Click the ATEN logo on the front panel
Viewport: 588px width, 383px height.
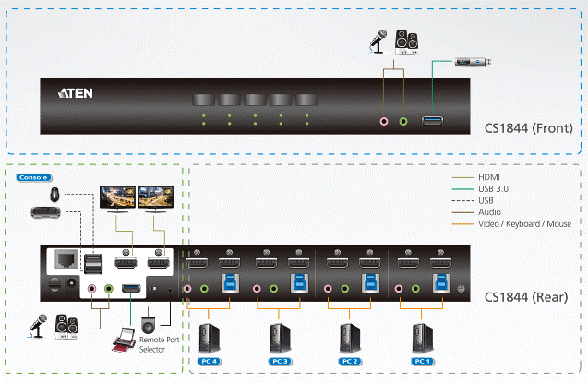tap(75, 94)
